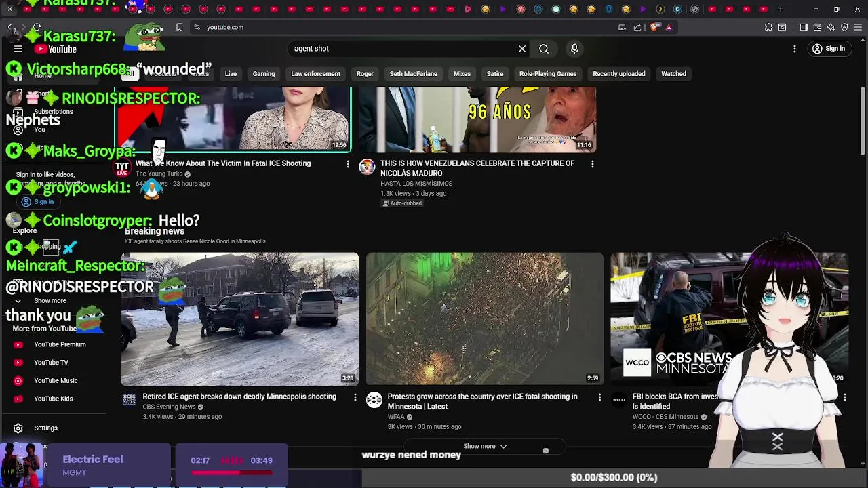Open the extensions puzzle icon
Image resolution: width=868 pixels, height=488 pixels.
(768, 27)
